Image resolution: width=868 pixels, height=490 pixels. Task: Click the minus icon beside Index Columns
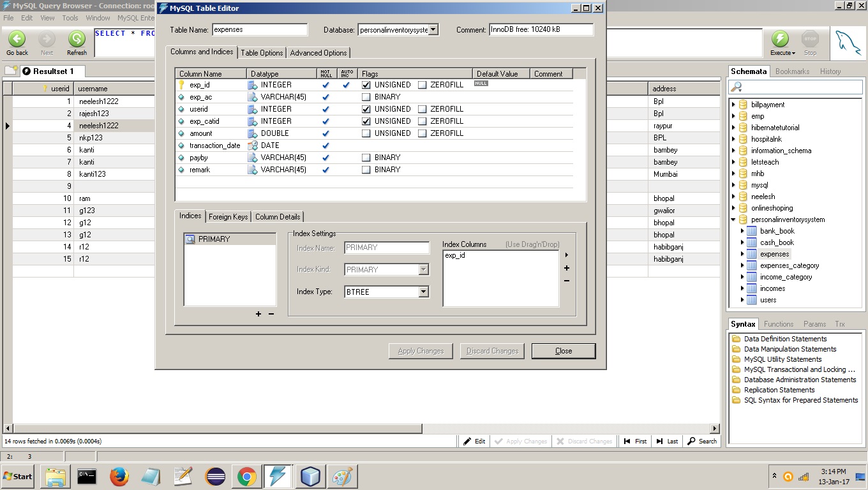[567, 281]
